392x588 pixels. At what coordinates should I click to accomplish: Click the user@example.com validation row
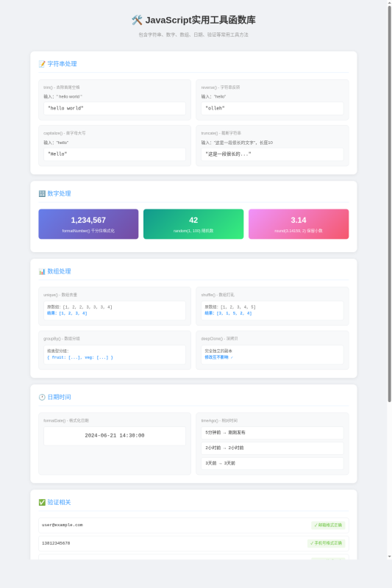click(193, 526)
